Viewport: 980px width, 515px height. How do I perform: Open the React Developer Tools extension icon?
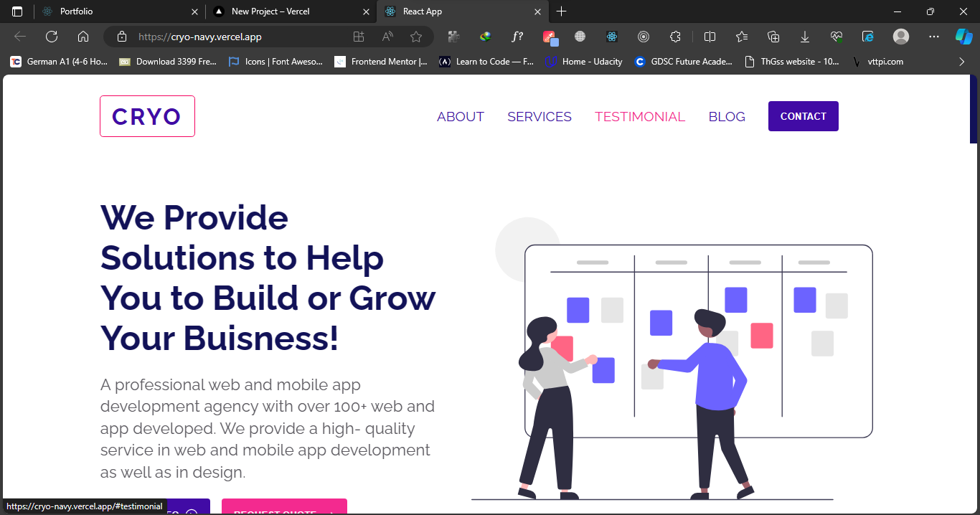611,36
